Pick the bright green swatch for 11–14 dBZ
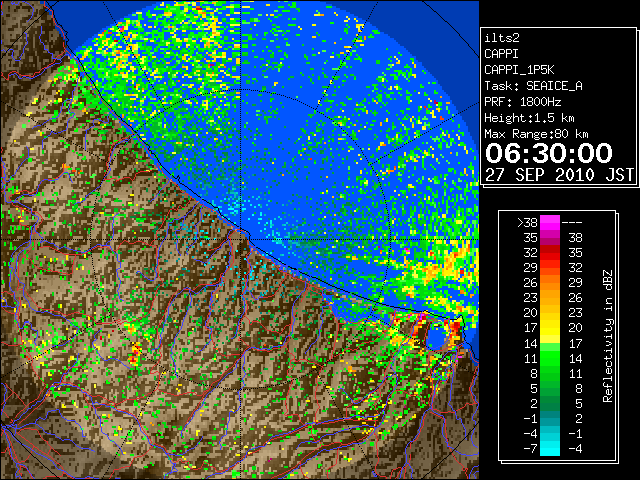Screen dimensions: 640x480 tap(550, 358)
